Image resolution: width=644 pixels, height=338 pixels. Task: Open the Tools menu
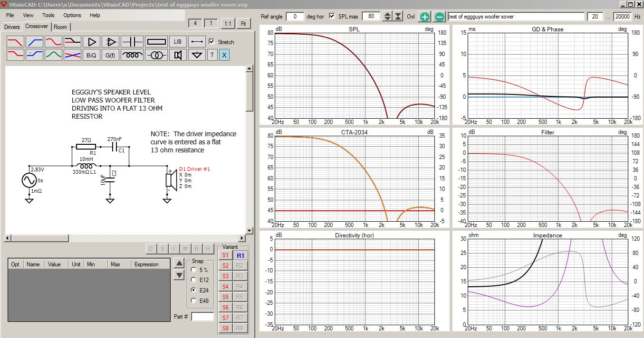click(x=48, y=15)
